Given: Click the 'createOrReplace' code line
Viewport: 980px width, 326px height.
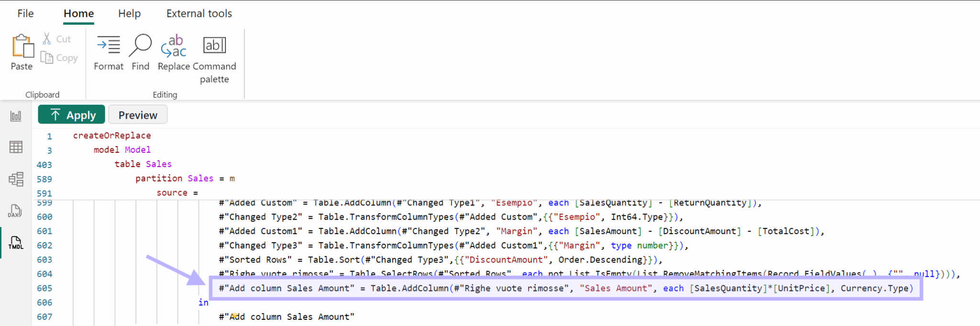Looking at the screenshot, I should tap(112, 135).
